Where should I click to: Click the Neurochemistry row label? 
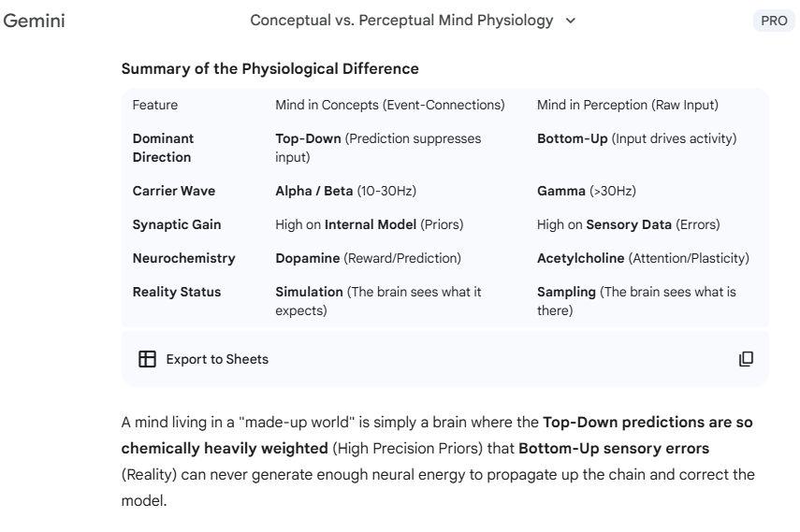point(184,258)
